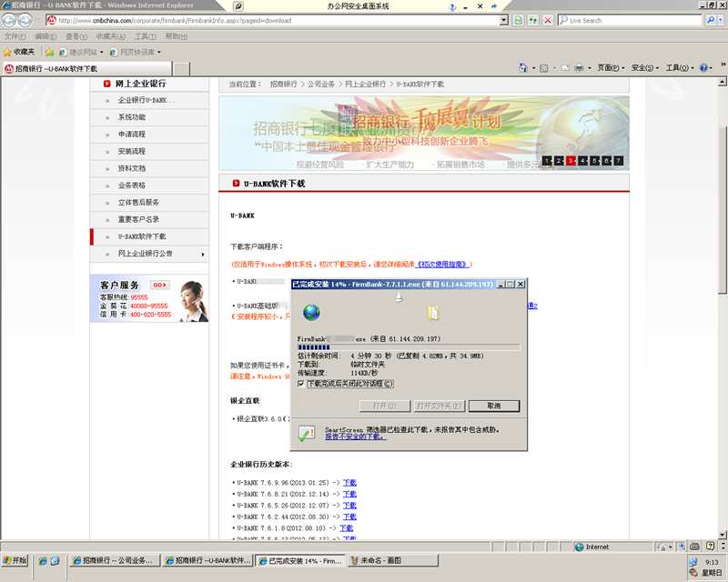Click the scrollbar down arrow

(722, 534)
